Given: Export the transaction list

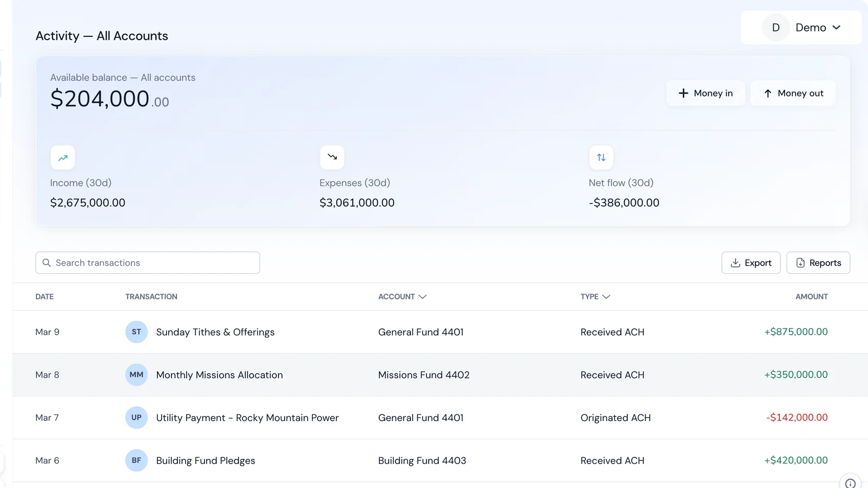Looking at the screenshot, I should coord(750,263).
